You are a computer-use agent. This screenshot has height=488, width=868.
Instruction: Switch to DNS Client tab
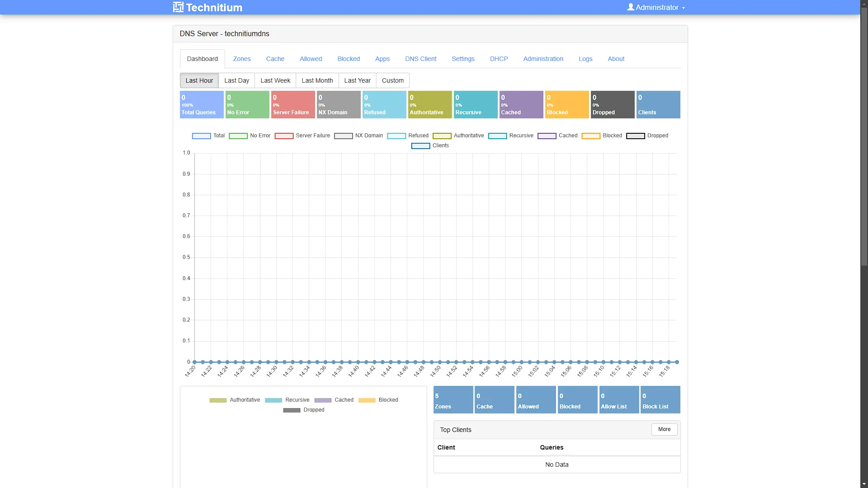421,59
